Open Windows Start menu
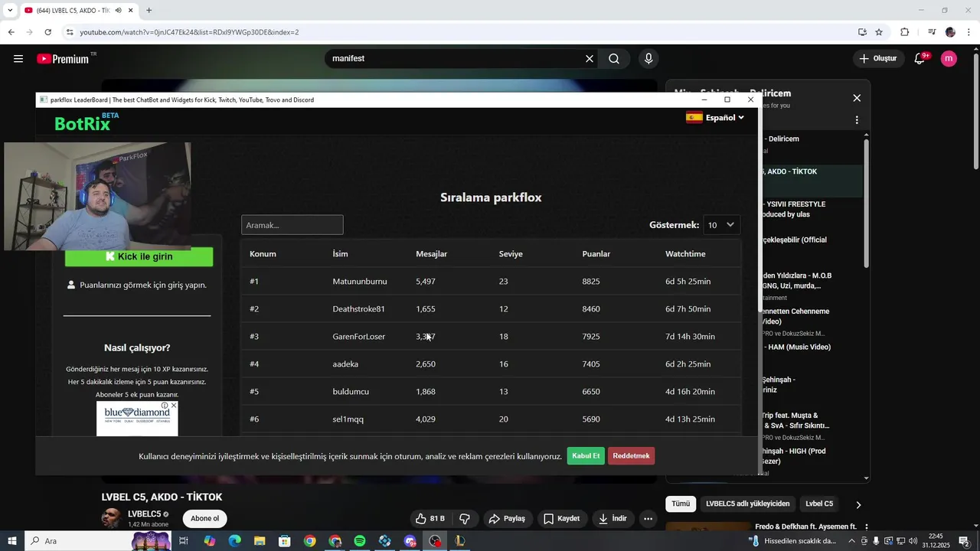This screenshot has width=980, height=551. (x=11, y=541)
